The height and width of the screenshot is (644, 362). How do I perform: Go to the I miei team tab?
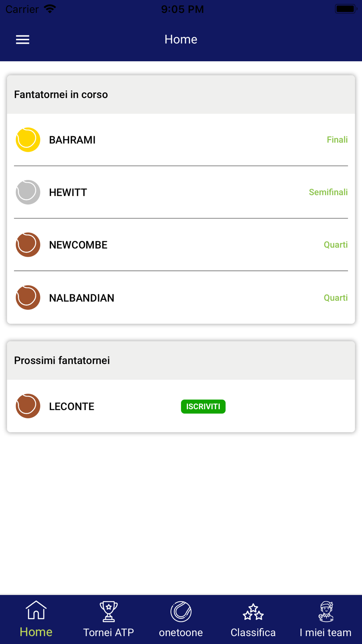[x=325, y=619]
